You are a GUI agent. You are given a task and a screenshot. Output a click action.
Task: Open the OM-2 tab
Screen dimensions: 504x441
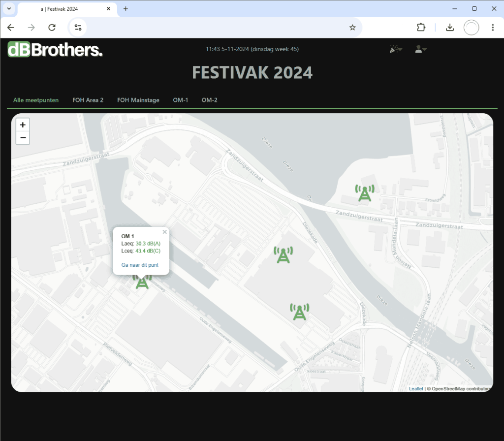[x=209, y=100]
